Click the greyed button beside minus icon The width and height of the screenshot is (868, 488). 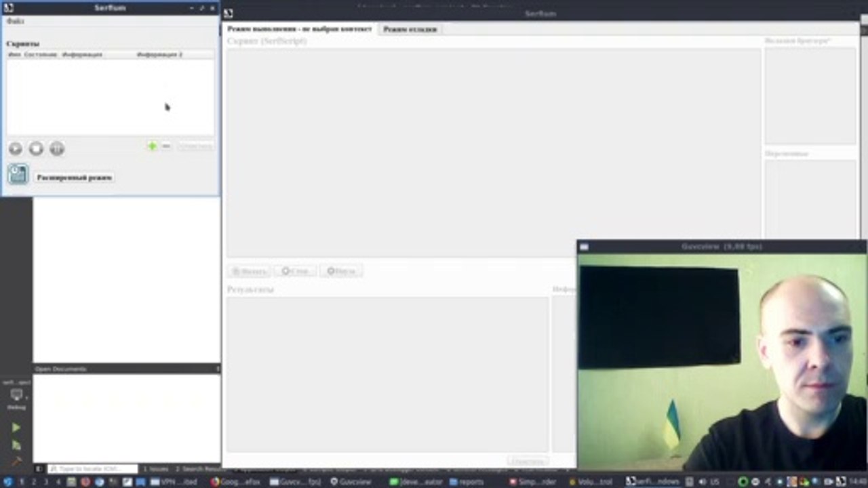(x=195, y=146)
